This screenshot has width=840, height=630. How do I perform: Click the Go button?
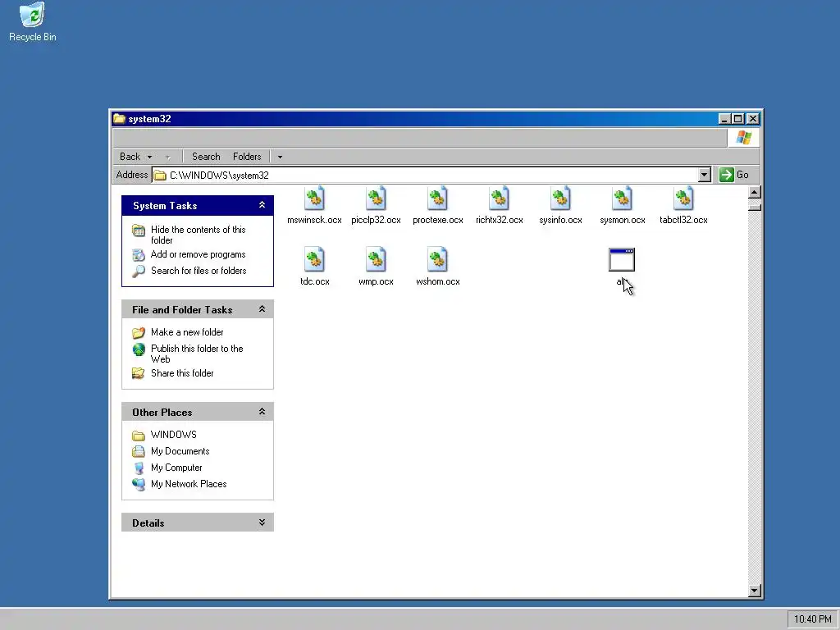point(734,175)
